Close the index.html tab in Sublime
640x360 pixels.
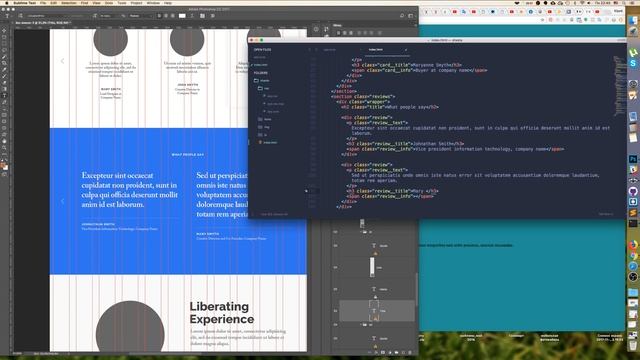[x=406, y=50]
